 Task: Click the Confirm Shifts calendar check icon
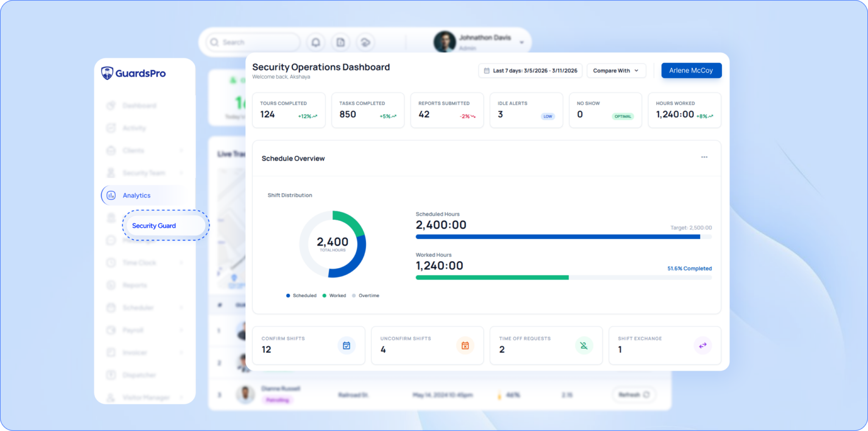pos(346,345)
